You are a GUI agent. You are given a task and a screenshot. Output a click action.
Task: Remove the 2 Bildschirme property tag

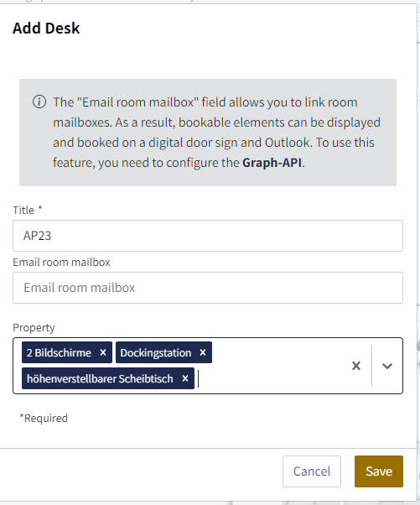coord(103,352)
